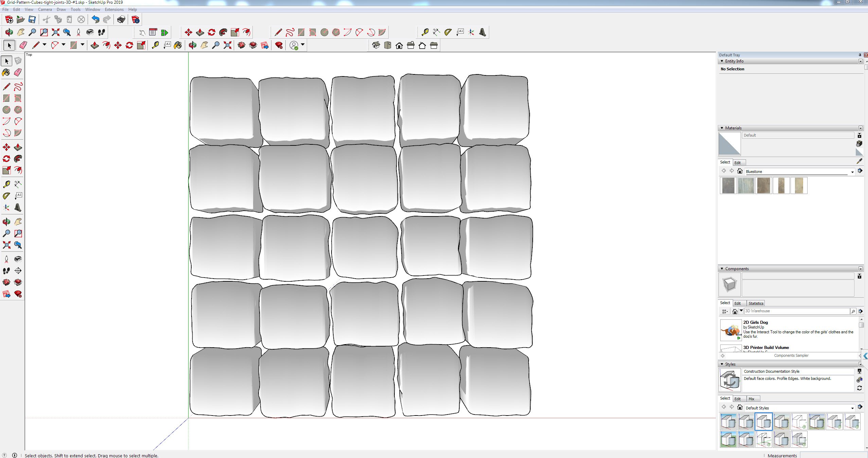The width and height of the screenshot is (868, 458).
Task: Navigate back in Materials collections
Action: click(x=724, y=171)
